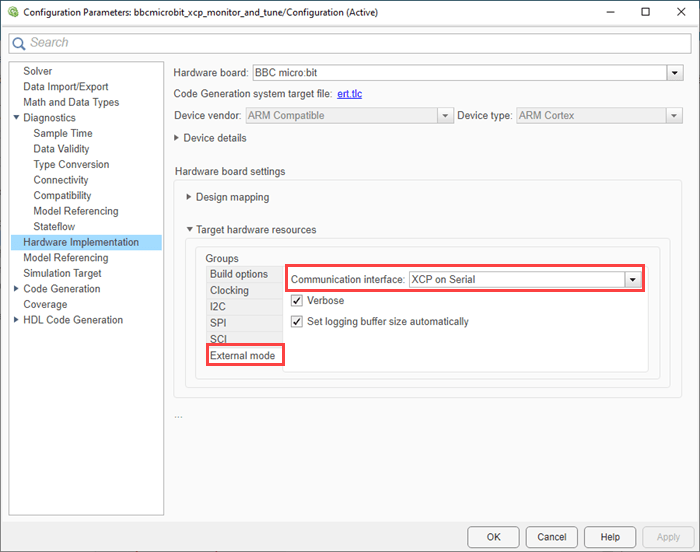The width and height of the screenshot is (700, 552).
Task: Select the Simulation Target pane
Action: point(62,273)
